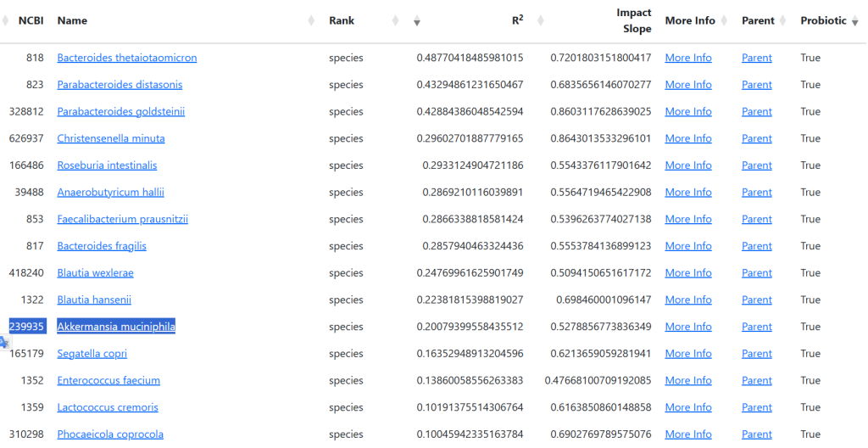The width and height of the screenshot is (868, 448).
Task: Open More Info for Roseburia intestinalis
Action: point(687,165)
